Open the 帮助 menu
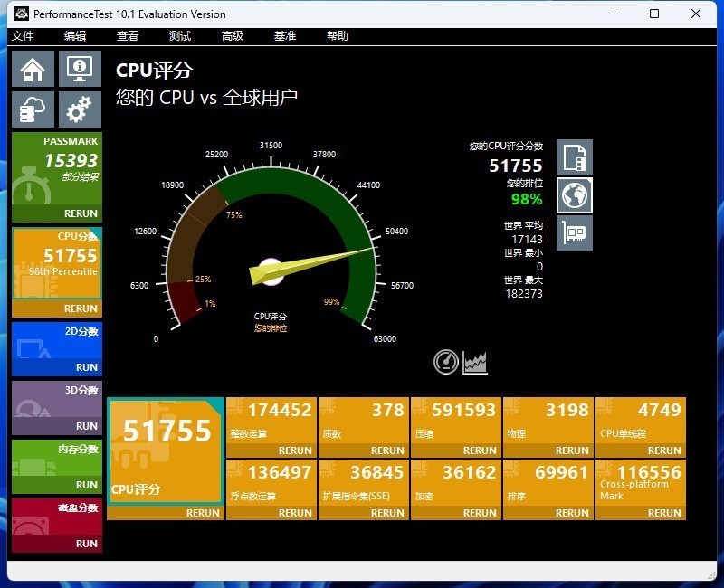This screenshot has width=724, height=588. click(337, 36)
